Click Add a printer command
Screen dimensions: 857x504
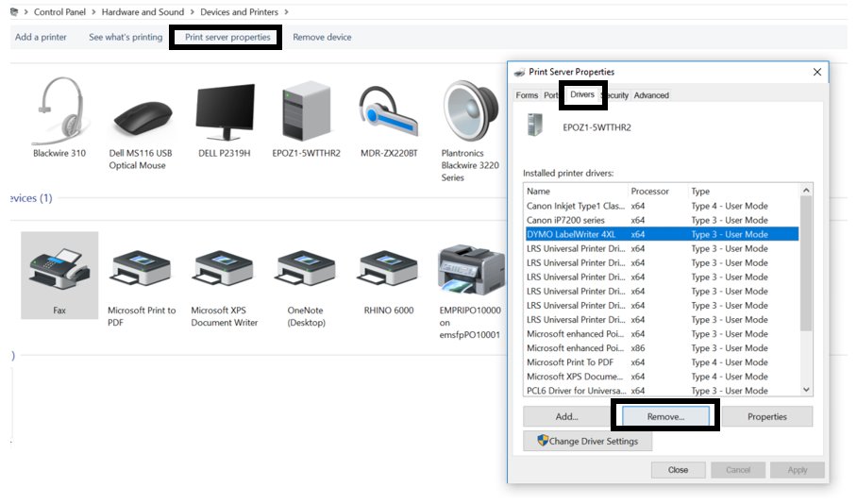coord(41,38)
